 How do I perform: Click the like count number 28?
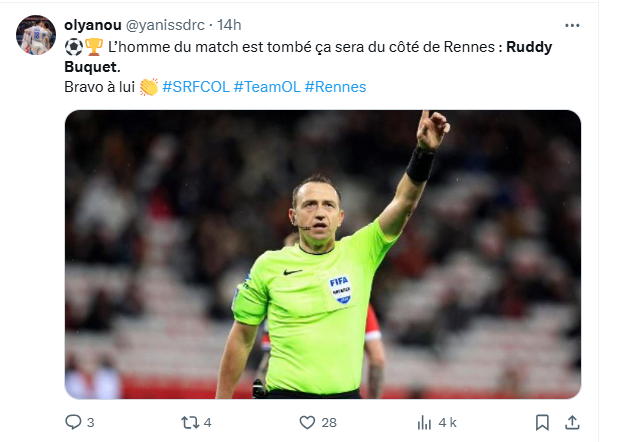click(329, 423)
